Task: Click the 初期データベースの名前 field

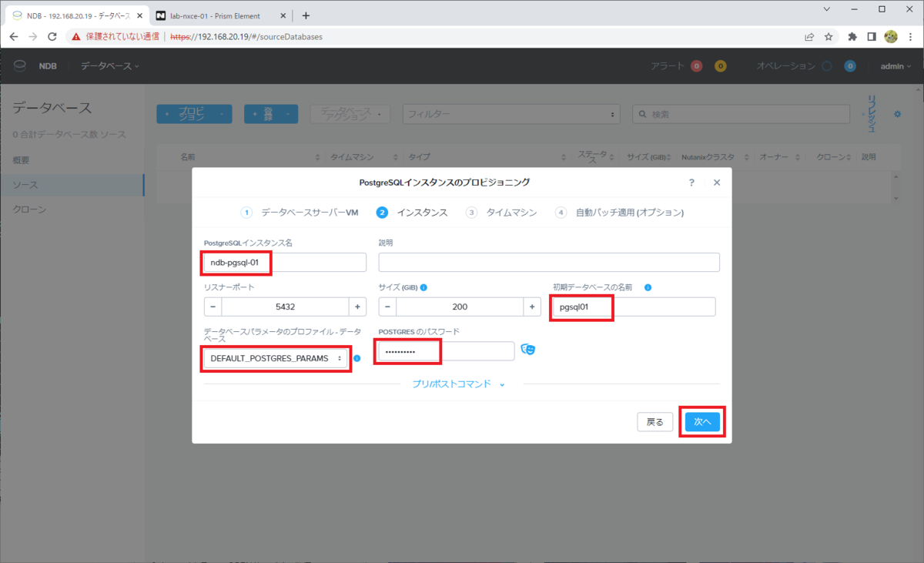Action: tap(634, 307)
